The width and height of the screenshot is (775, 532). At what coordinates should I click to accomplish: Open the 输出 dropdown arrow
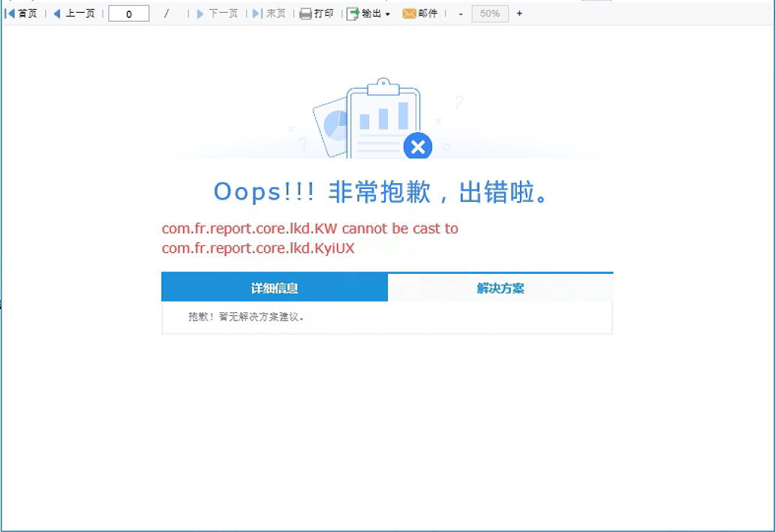[x=388, y=14]
